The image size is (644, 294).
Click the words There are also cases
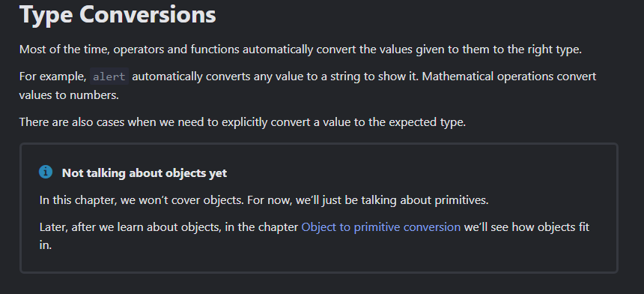pyautogui.click(x=73, y=122)
